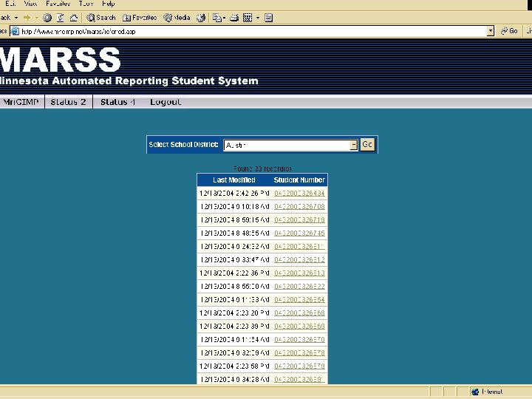The width and height of the screenshot is (532, 399).
Task: Open the student link in the 2:23:39 PM row
Action: 299,326
